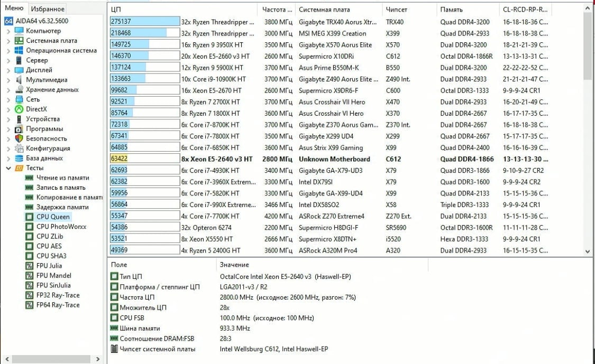Click the Тесты folder icon
Screen dimensions: 595x364
[19, 168]
